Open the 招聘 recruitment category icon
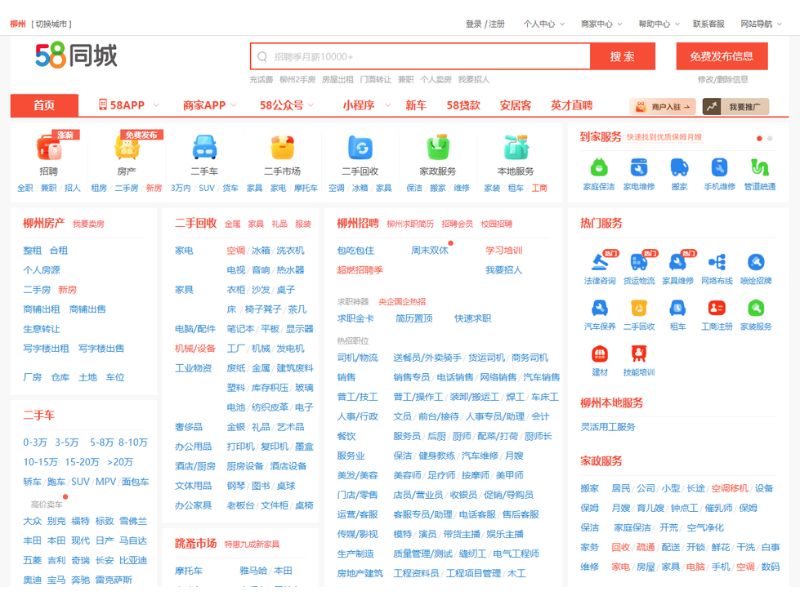 point(48,147)
